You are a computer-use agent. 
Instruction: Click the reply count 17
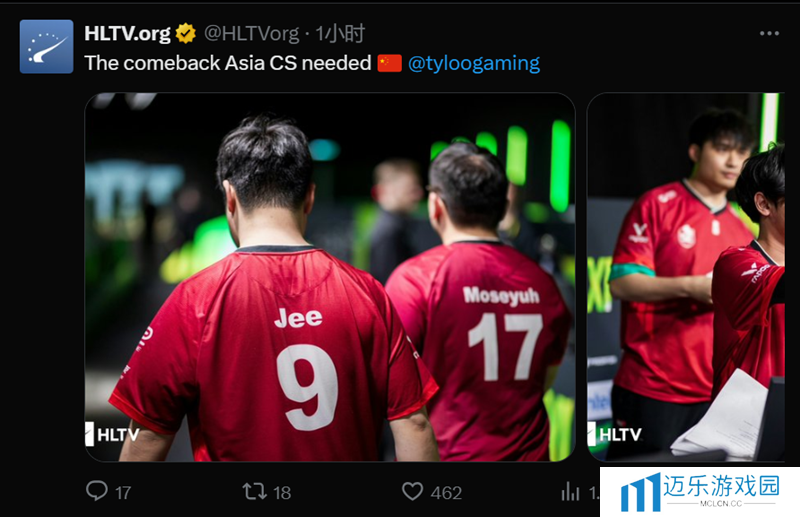pyautogui.click(x=123, y=493)
